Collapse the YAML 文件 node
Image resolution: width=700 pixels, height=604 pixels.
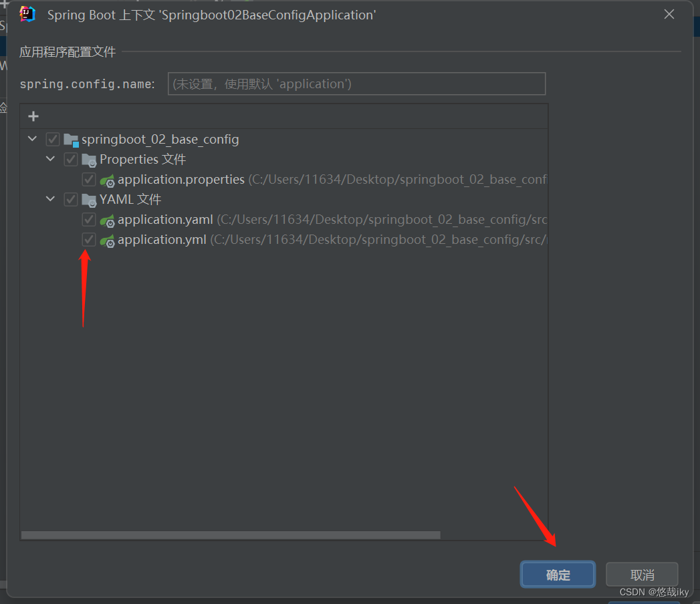point(50,199)
